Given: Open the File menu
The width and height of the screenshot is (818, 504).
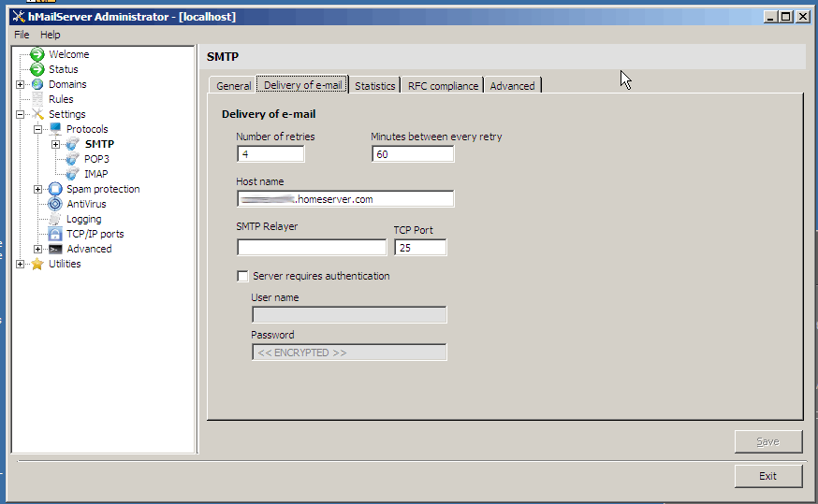Looking at the screenshot, I should click(x=22, y=35).
